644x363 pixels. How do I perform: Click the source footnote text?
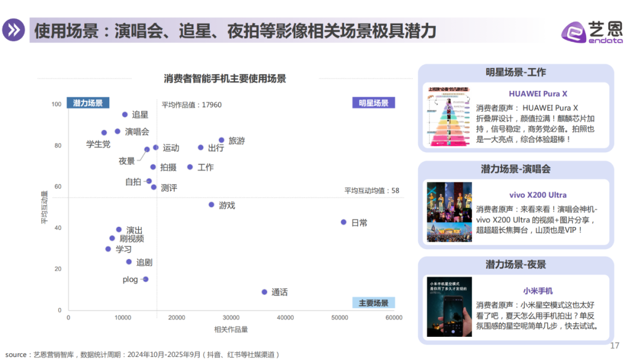142,355
